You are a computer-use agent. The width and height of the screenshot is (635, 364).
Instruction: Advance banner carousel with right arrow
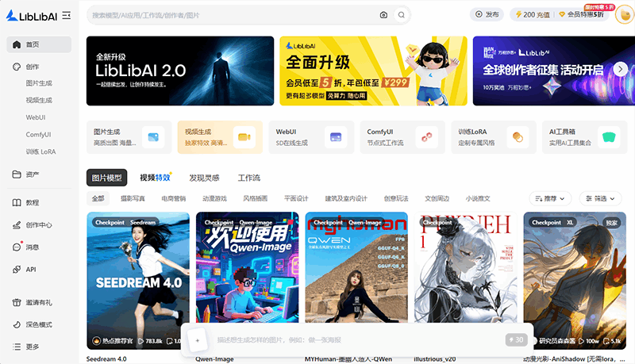pos(620,70)
